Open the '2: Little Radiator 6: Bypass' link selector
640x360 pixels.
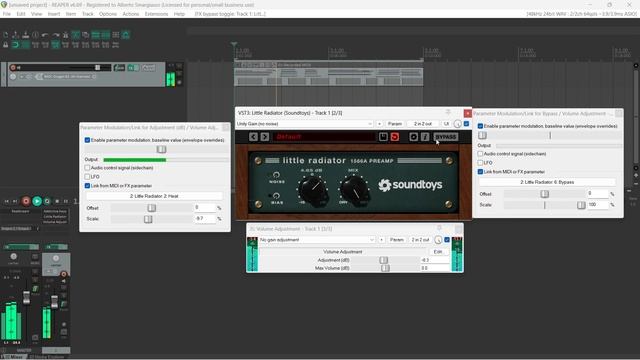click(547, 182)
